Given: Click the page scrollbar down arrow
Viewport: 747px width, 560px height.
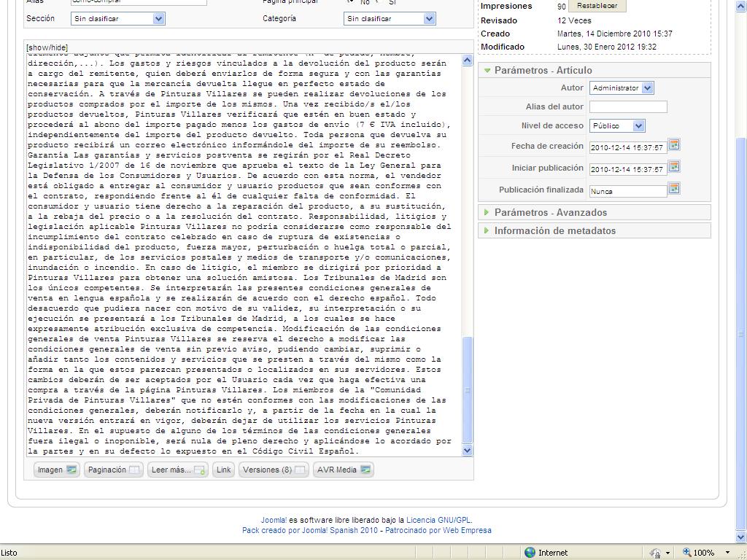Looking at the screenshot, I should (x=741, y=537).
